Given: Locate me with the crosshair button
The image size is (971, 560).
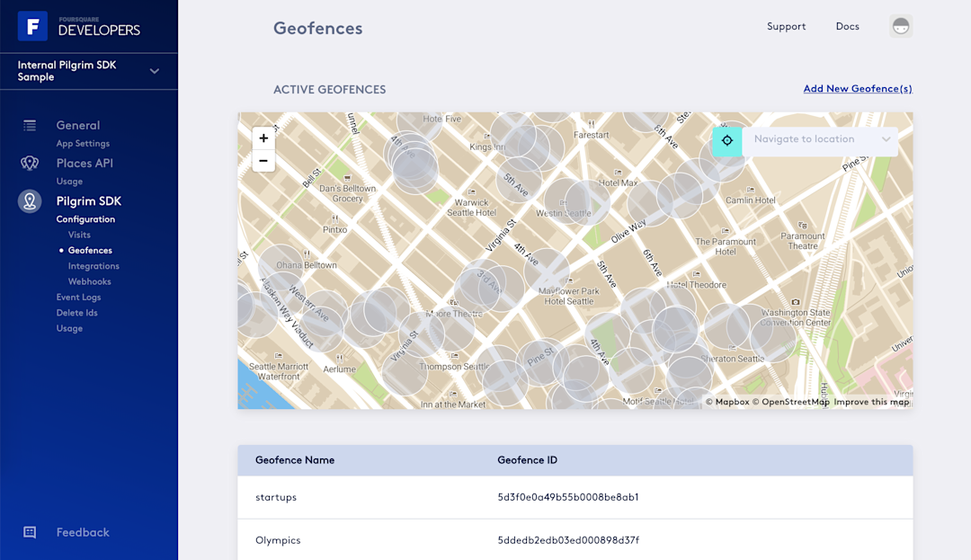Looking at the screenshot, I should [727, 140].
